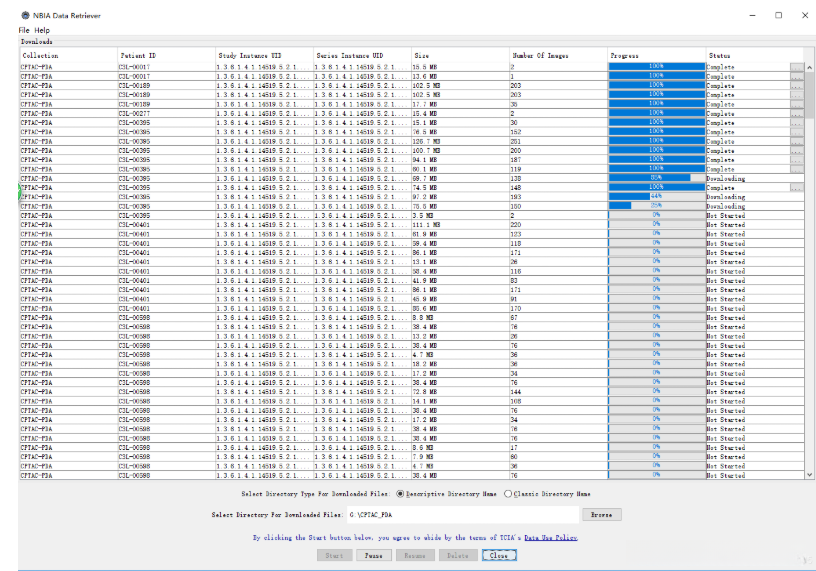Select the 72.8 MB size cell

tap(461, 392)
